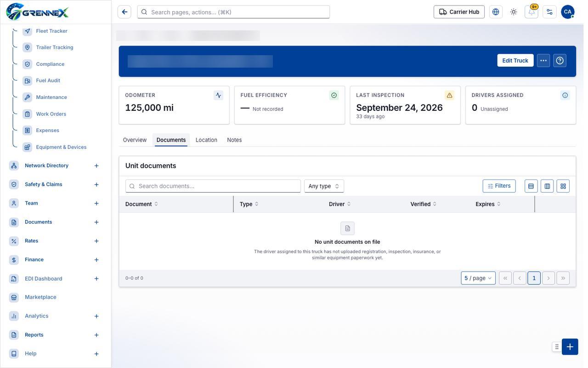Click the back arrow button

pyautogui.click(x=124, y=12)
